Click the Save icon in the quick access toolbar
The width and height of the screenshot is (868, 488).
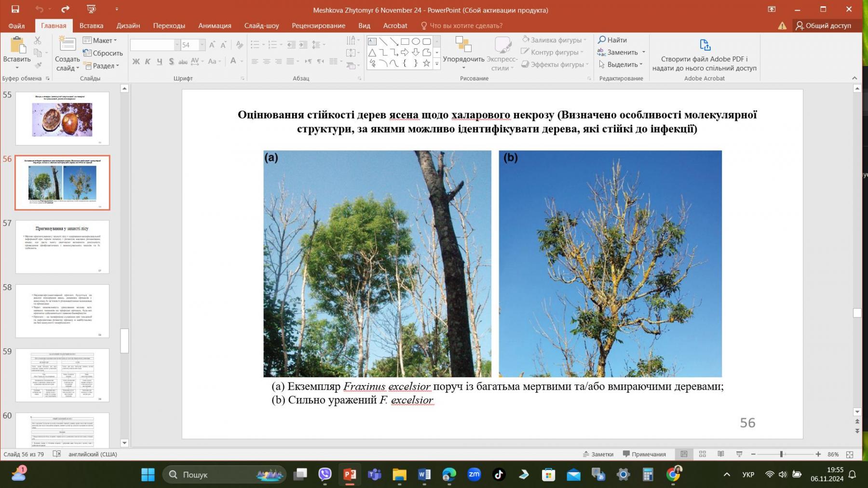(15, 9)
